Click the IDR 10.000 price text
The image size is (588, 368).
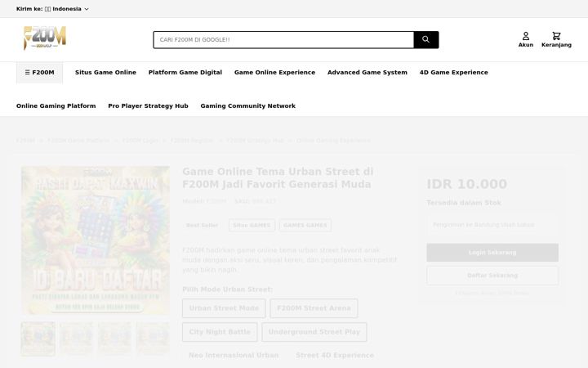pos(467,184)
